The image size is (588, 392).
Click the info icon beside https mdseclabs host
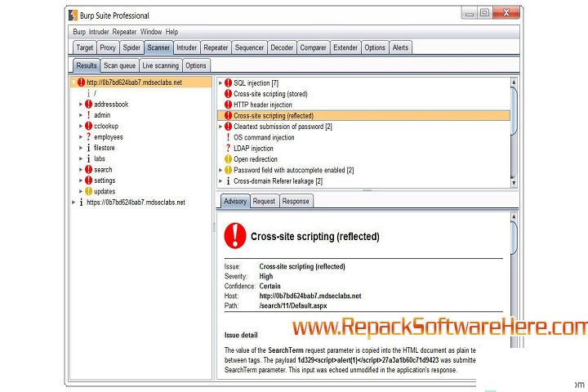81,203
